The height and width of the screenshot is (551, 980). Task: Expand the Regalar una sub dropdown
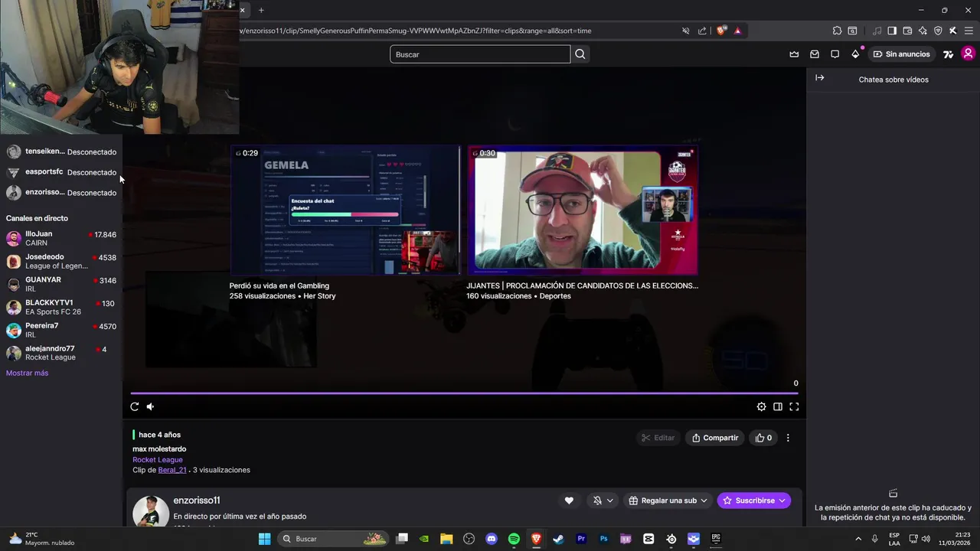click(668, 500)
